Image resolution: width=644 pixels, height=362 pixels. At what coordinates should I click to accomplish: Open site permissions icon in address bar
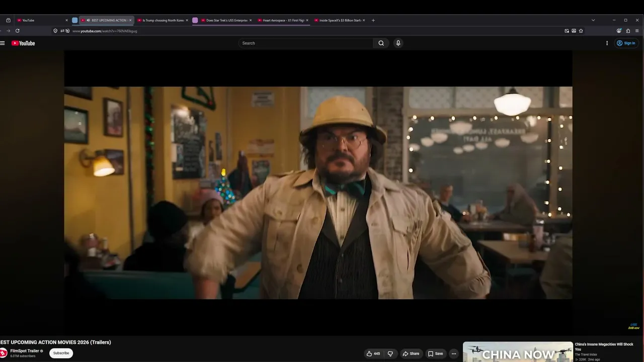coord(62,31)
